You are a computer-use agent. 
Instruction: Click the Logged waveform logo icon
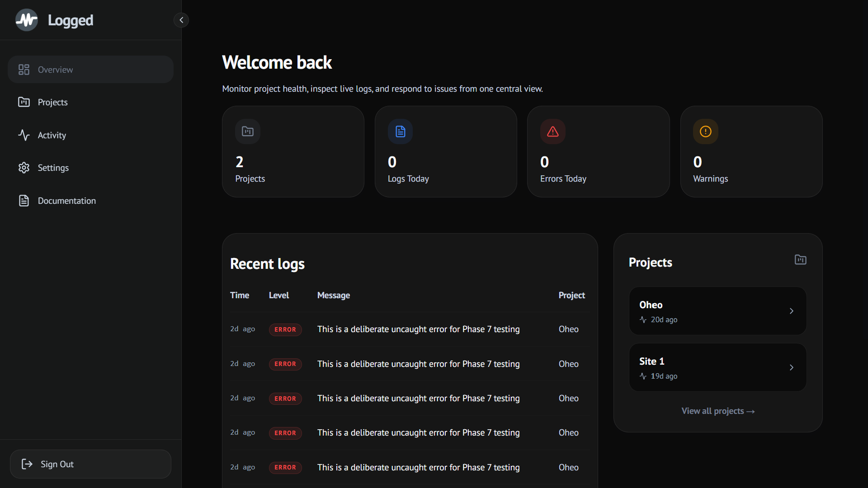pos(27,20)
